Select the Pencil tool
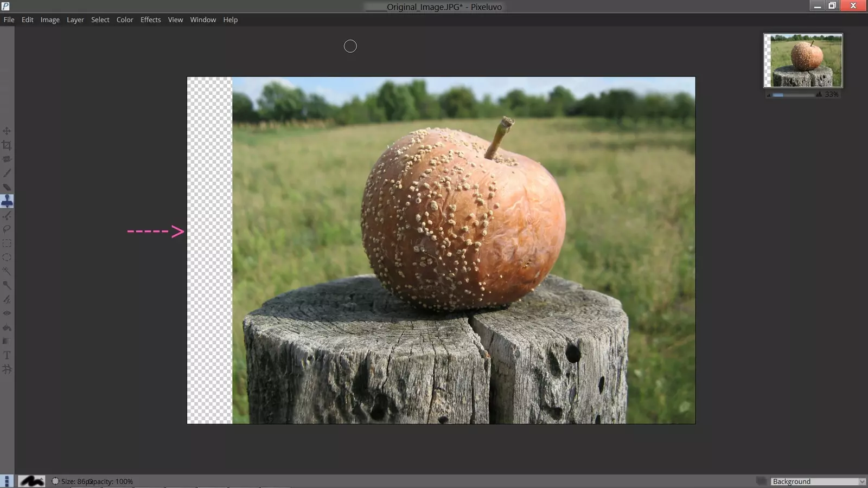The height and width of the screenshot is (488, 868). click(7, 173)
